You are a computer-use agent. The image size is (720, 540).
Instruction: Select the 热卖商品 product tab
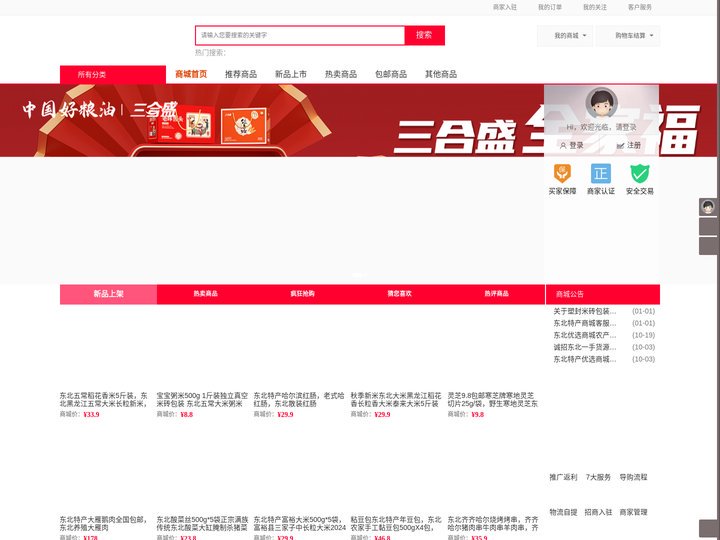205,294
